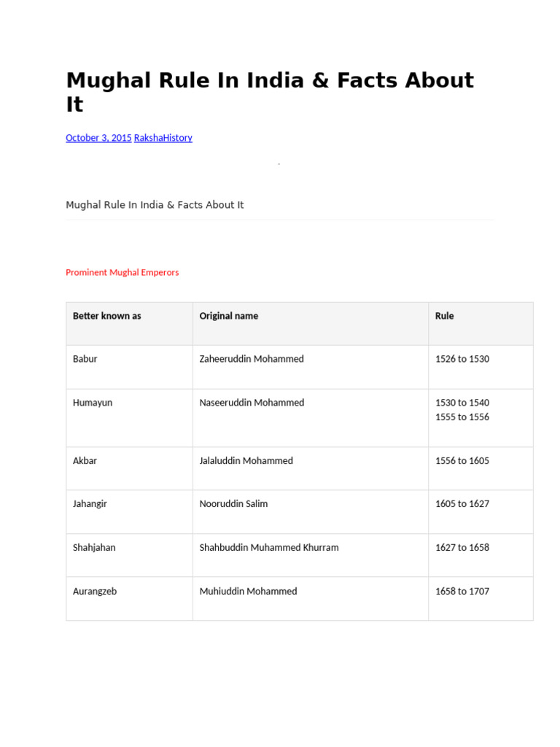This screenshot has height=747, width=560.
Task: Click the 1627 to 1658 rule cell
Action: pyautogui.click(x=481, y=555)
